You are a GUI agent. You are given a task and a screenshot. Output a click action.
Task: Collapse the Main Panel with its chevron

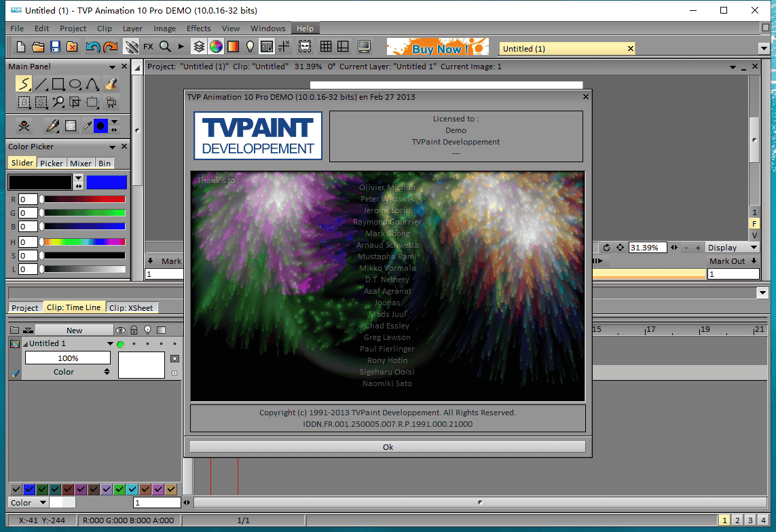point(113,66)
